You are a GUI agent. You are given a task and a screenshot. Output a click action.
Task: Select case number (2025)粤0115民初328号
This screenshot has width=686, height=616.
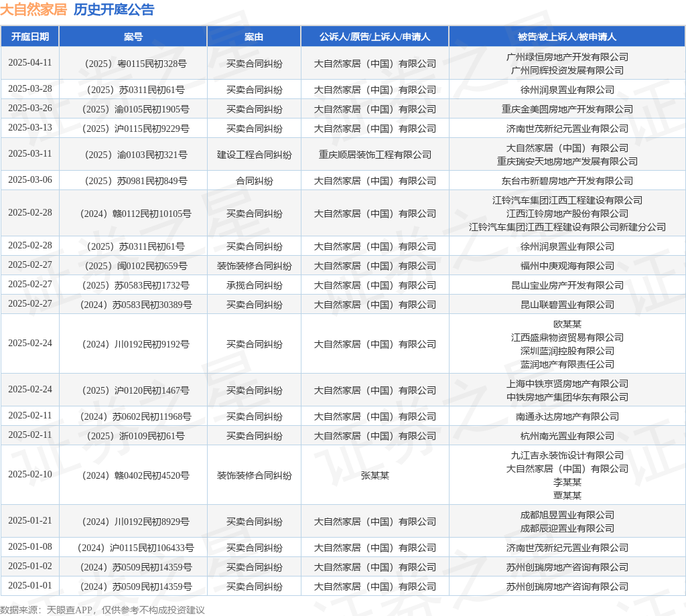click(x=135, y=64)
